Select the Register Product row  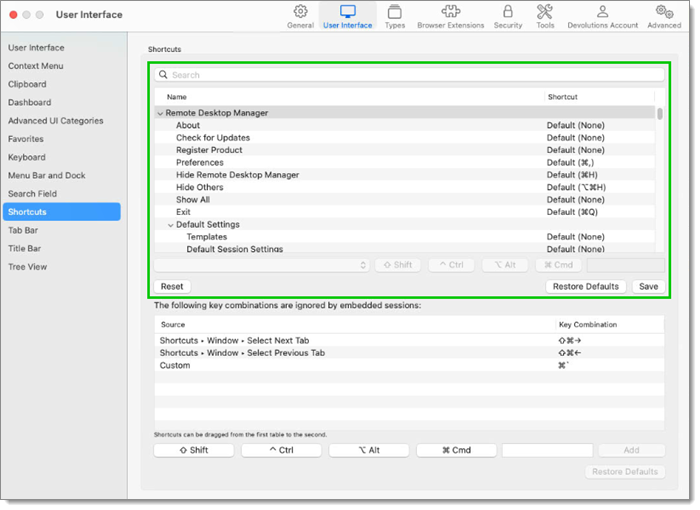pyautogui.click(x=405, y=150)
